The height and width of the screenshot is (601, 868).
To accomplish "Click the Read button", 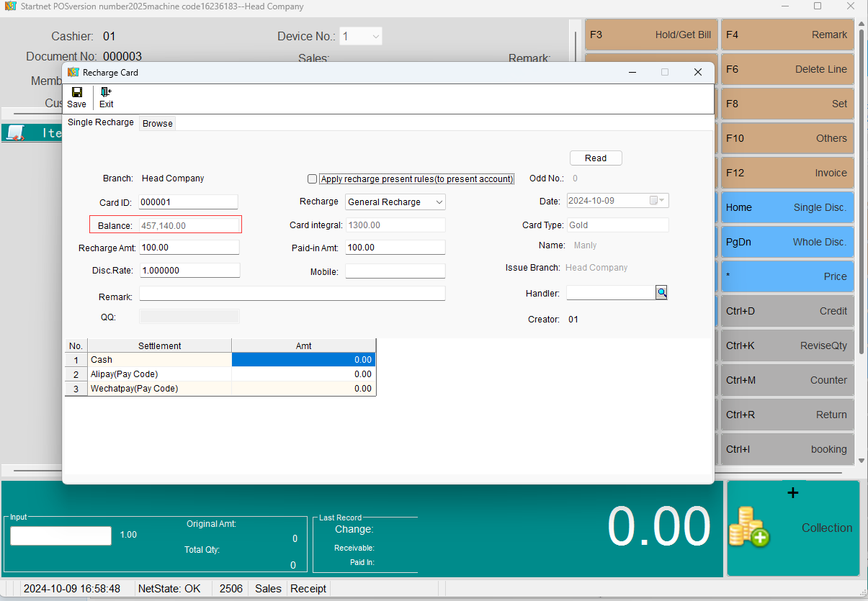I will [596, 158].
